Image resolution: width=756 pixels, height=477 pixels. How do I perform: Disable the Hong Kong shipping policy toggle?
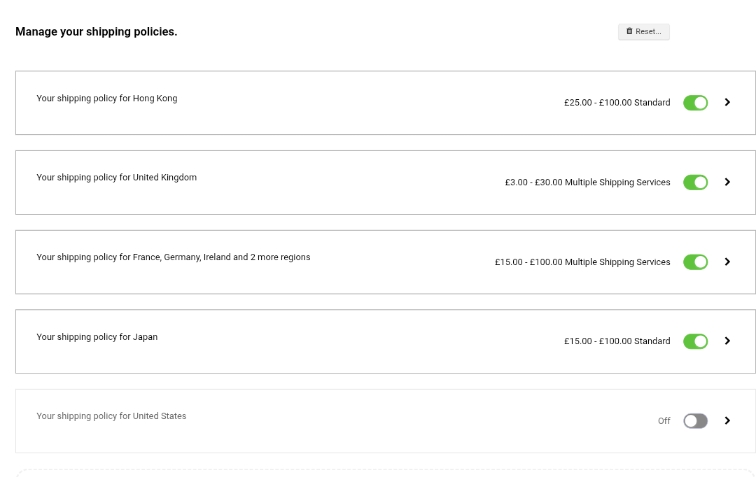(x=695, y=102)
